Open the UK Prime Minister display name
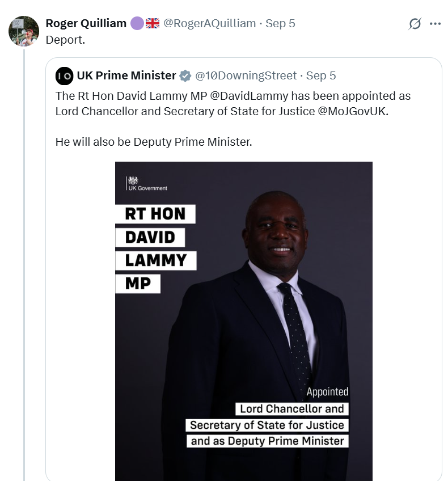Viewport: 448px width, 481px height. [x=126, y=75]
